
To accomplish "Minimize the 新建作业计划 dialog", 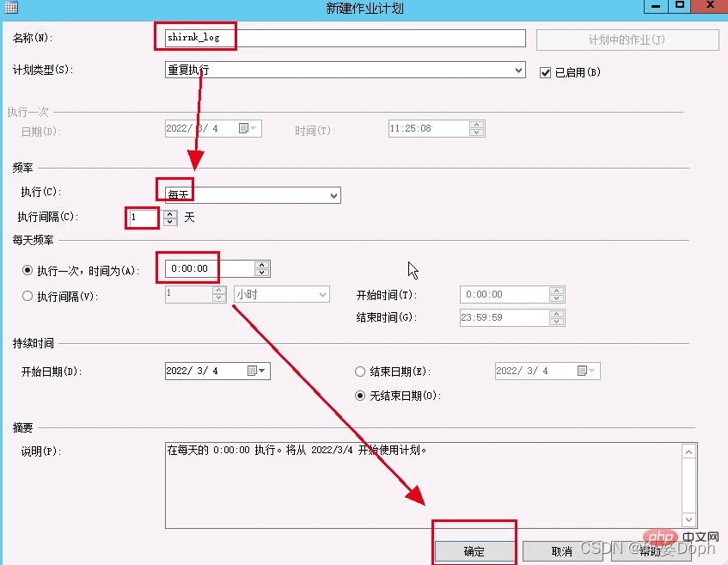I will (656, 6).
